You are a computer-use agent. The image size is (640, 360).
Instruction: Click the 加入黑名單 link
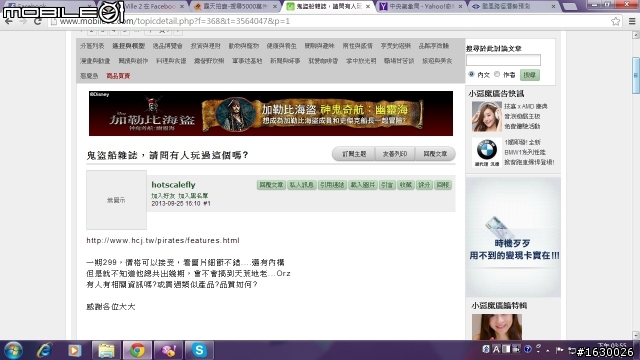click(x=193, y=196)
